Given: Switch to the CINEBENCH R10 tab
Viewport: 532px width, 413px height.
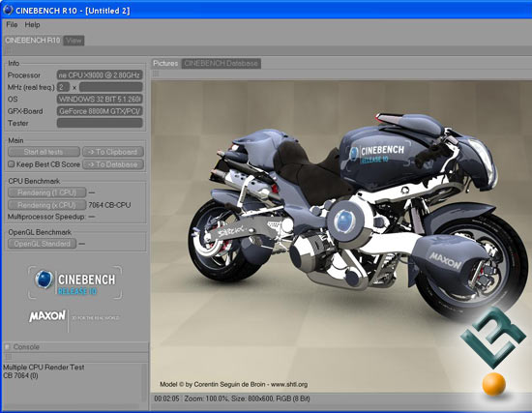Looking at the screenshot, I should point(33,41).
